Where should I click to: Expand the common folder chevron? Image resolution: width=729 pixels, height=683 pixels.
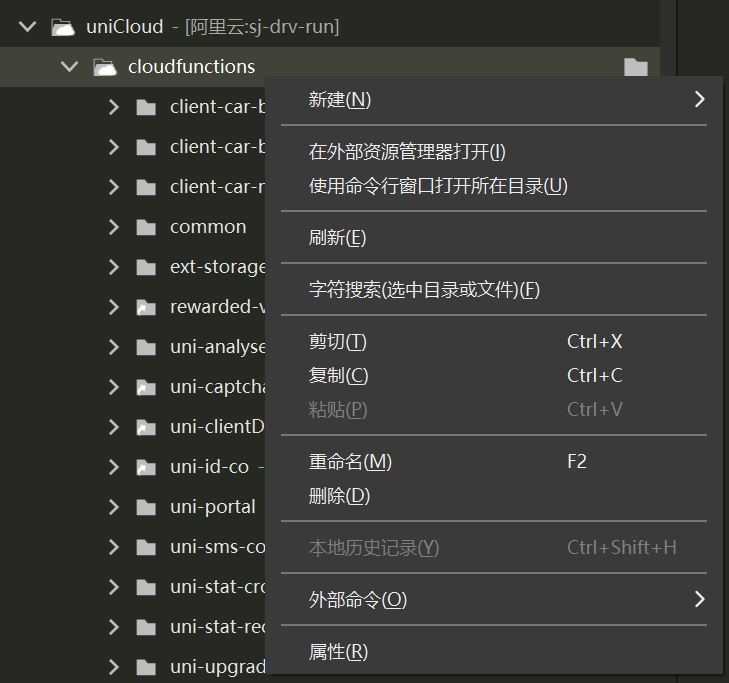[113, 227]
